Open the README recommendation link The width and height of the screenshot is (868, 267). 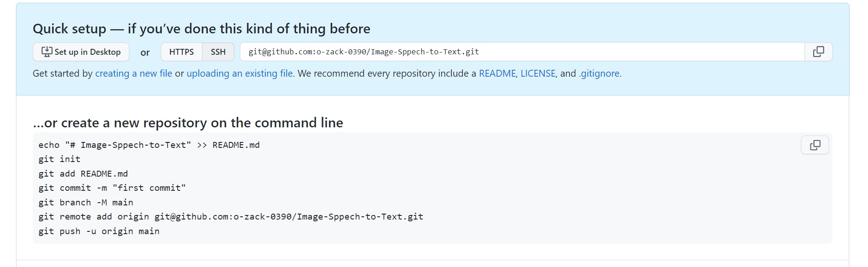tap(497, 73)
